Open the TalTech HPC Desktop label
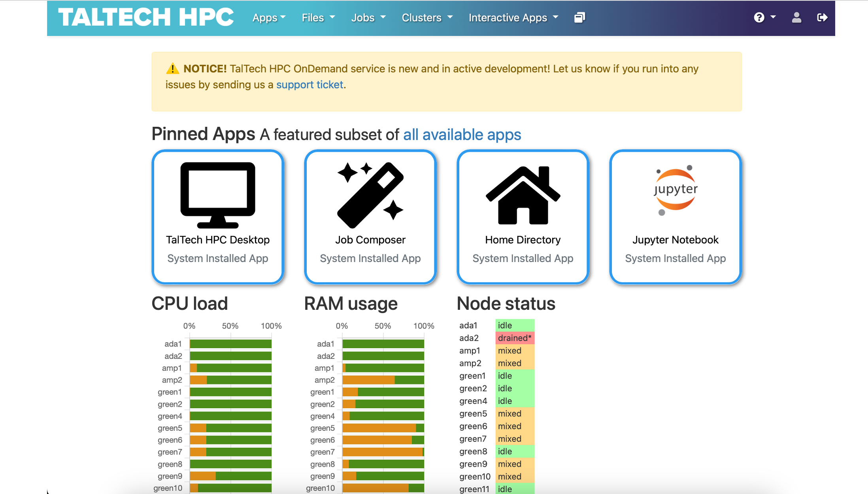868x494 pixels. pyautogui.click(x=218, y=240)
